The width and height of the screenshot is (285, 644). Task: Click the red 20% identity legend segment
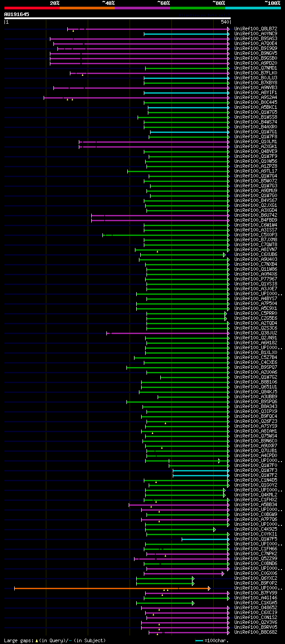click(32, 8)
